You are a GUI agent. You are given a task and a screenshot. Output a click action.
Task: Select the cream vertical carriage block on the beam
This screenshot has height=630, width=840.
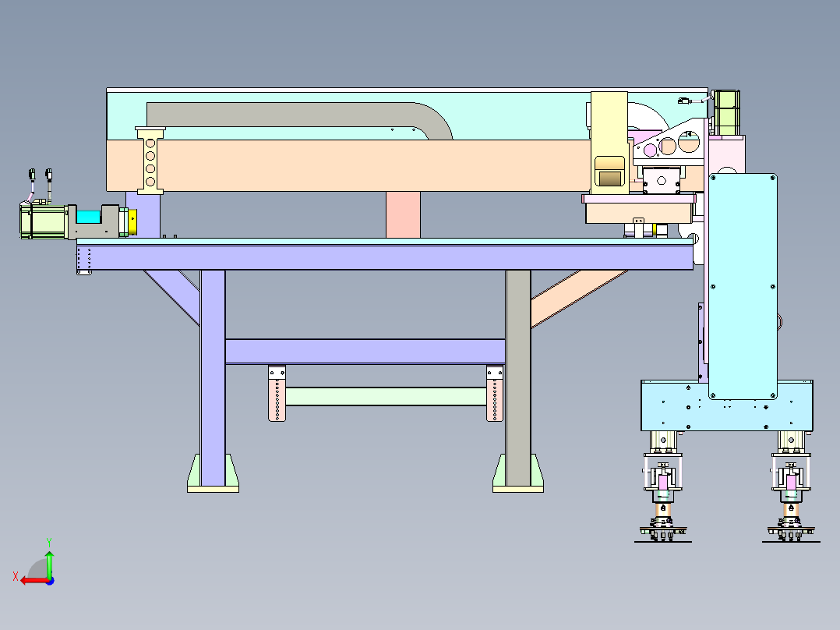point(609,143)
